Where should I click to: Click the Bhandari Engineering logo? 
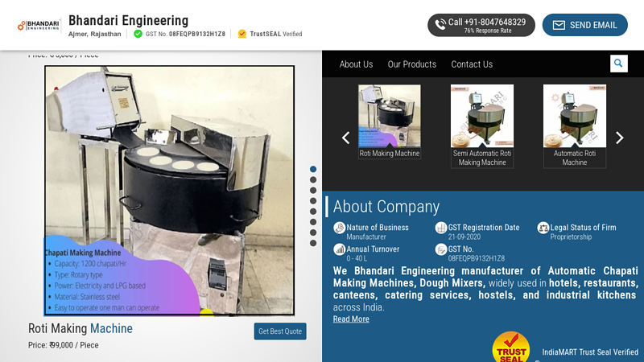(39, 26)
